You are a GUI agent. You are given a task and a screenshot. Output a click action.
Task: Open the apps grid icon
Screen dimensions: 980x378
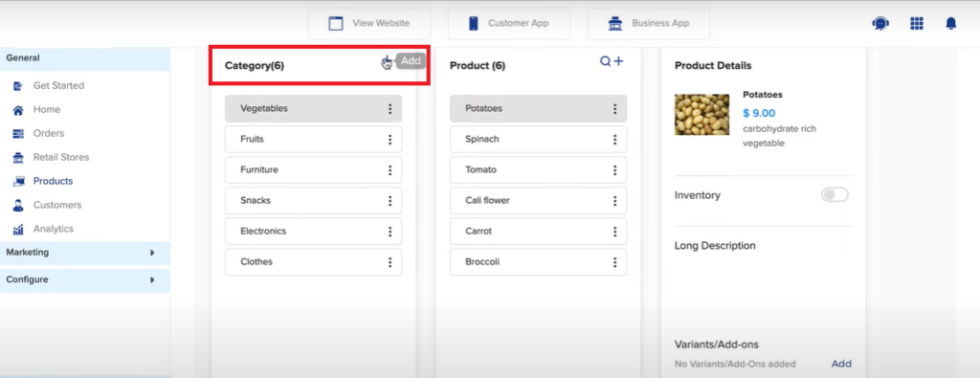(916, 24)
